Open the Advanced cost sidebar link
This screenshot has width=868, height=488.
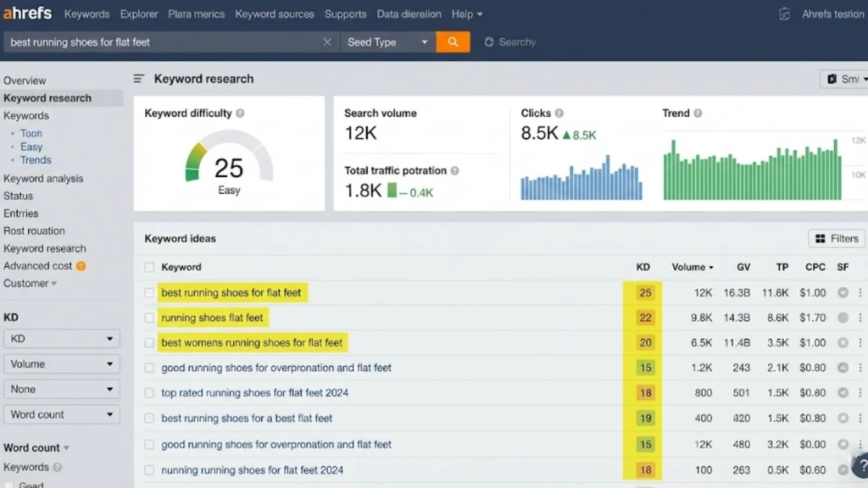pos(38,265)
